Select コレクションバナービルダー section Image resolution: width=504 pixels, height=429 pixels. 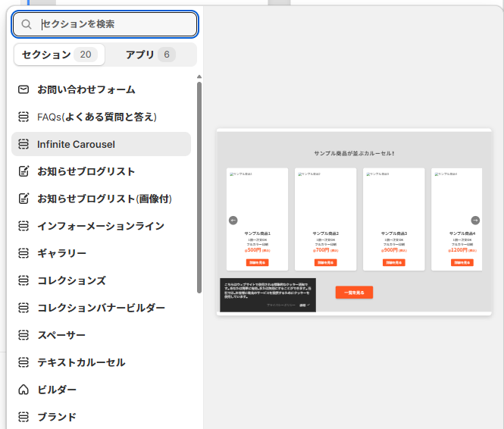[102, 308]
